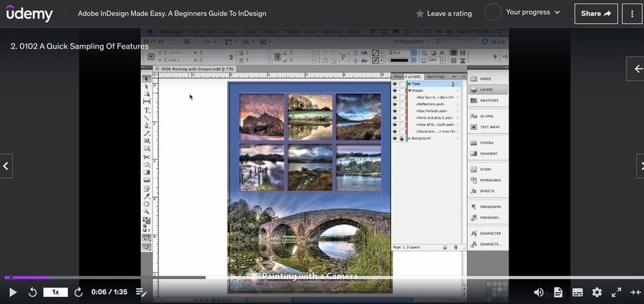Hide the Type layer eye icon
This screenshot has width=644, height=304.
[395, 84]
